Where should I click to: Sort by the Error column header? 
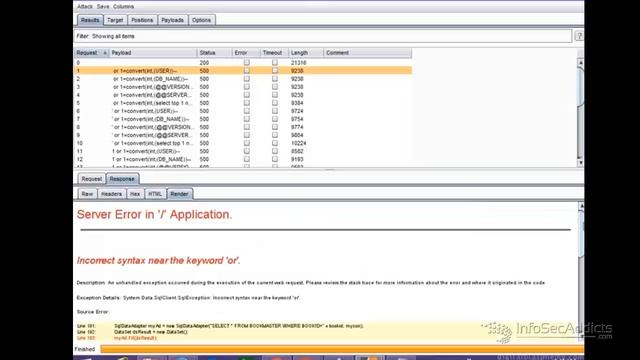pos(246,53)
